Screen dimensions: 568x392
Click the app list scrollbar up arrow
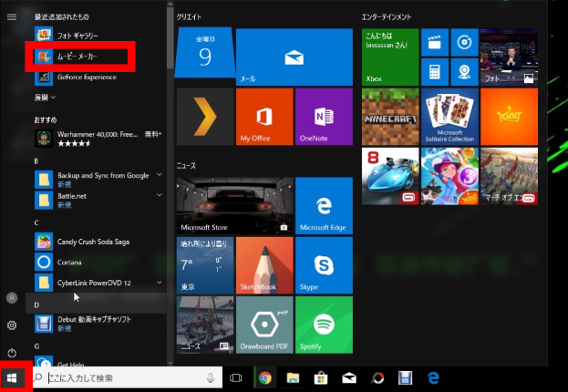point(170,4)
